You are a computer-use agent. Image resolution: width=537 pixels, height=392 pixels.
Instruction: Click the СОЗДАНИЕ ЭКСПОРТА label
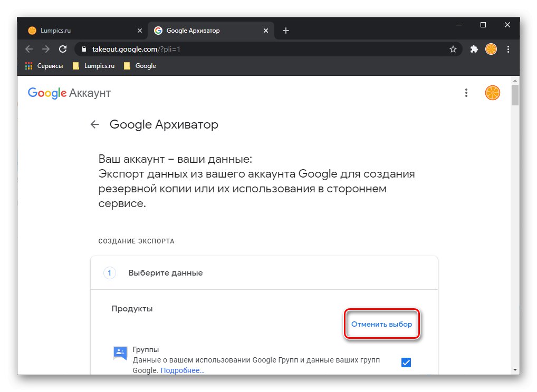[x=136, y=241]
